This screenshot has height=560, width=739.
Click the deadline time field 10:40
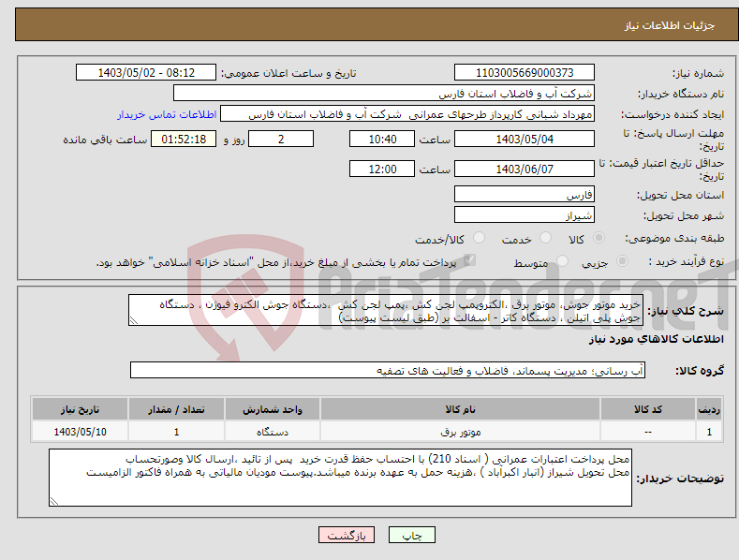coord(382,139)
